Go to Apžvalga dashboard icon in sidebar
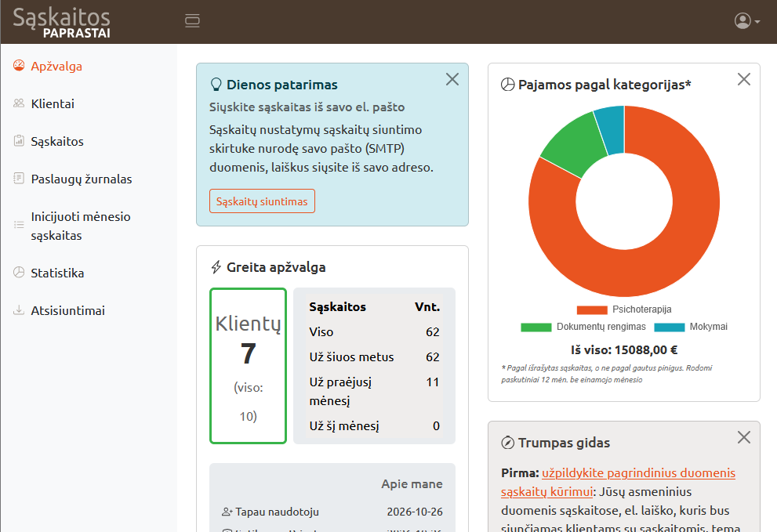This screenshot has height=532, width=777. click(x=19, y=66)
